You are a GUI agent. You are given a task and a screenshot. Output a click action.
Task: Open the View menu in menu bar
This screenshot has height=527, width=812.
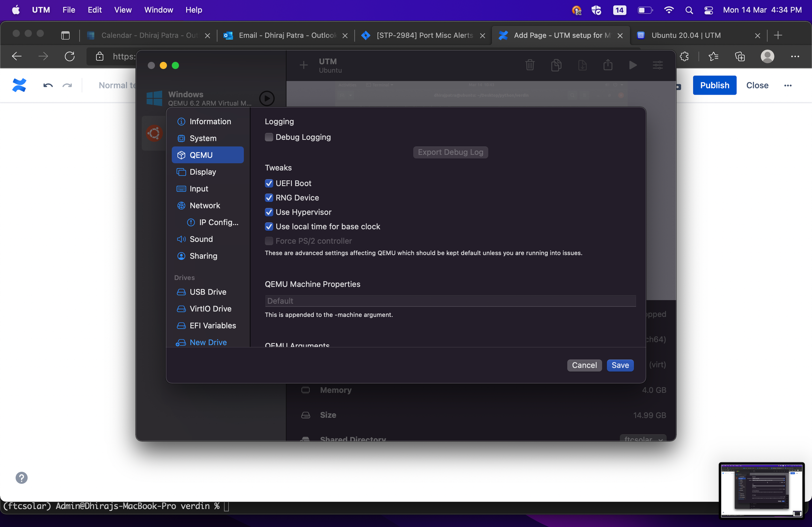coord(123,10)
